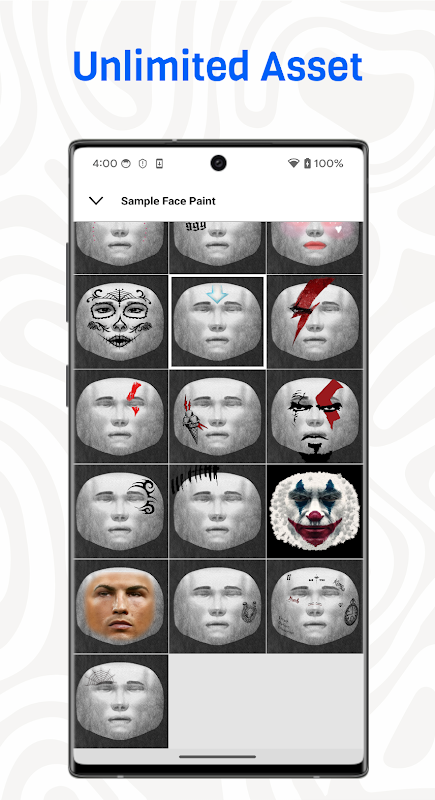Pick the black stitches forehead paint

coord(217,511)
